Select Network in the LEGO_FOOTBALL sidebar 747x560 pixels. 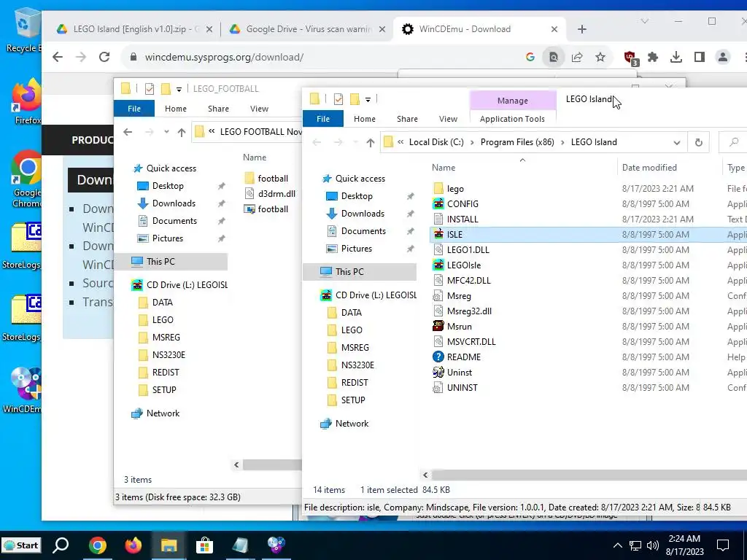[163, 413]
